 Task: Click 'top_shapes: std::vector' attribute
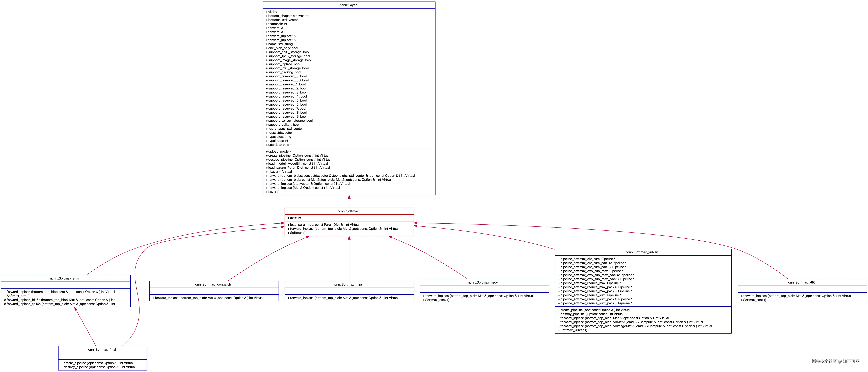pyautogui.click(x=284, y=129)
